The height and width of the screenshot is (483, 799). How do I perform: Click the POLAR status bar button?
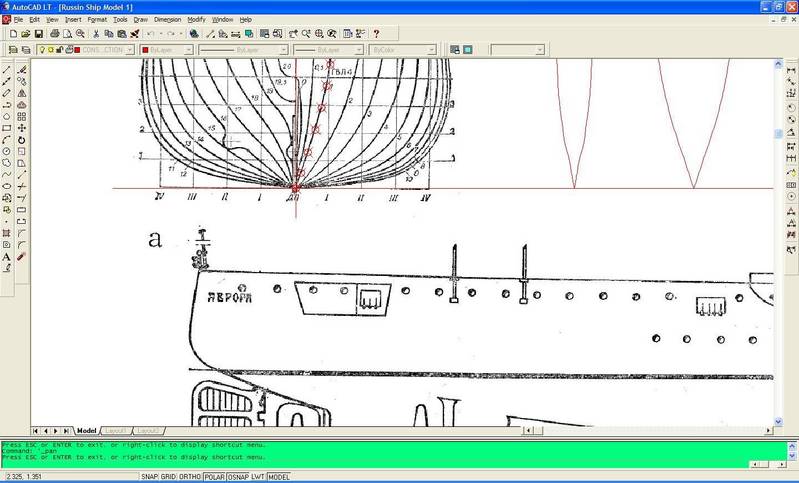(x=214, y=477)
